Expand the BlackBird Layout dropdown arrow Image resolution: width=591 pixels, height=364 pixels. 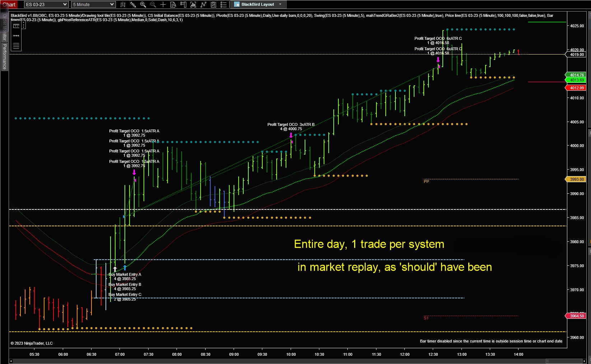pos(280,4)
